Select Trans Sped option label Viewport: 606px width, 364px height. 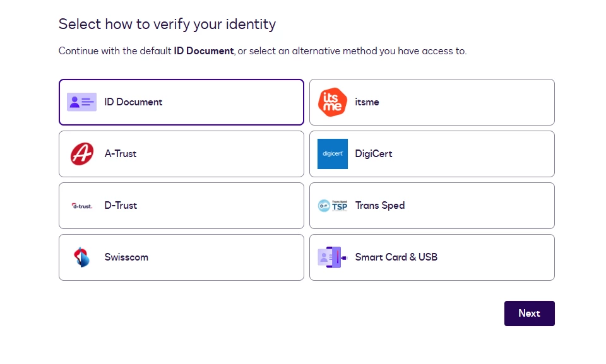(379, 206)
